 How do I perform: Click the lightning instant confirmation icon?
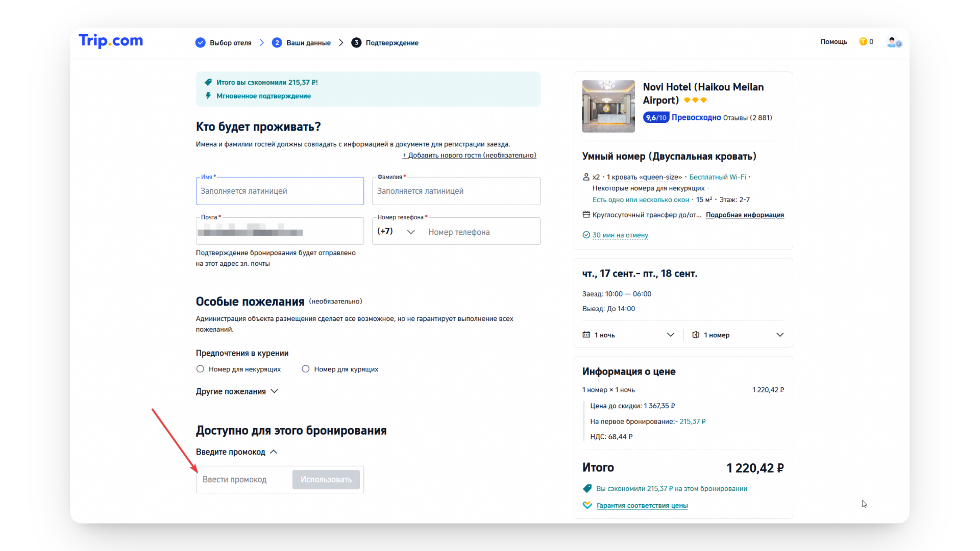pos(208,96)
